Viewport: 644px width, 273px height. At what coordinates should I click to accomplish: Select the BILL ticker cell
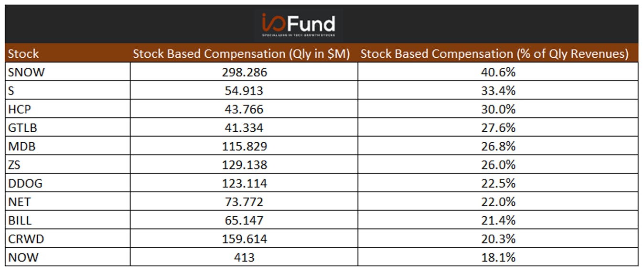pyautogui.click(x=68, y=220)
